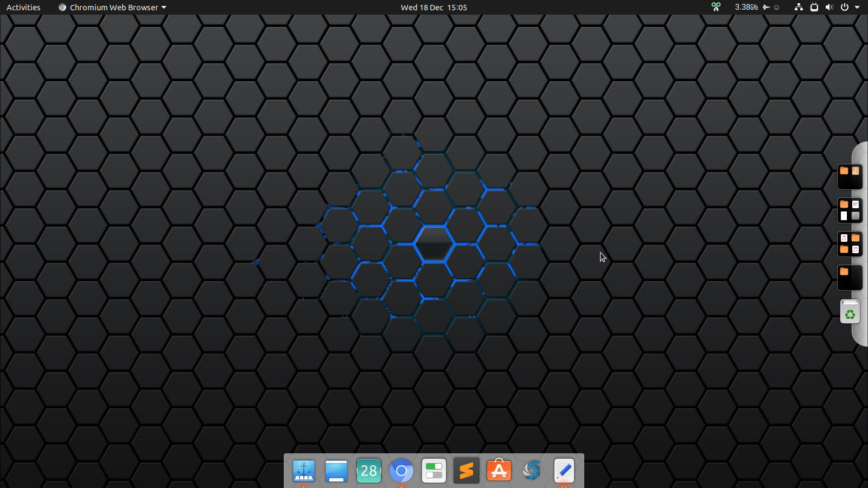
Task: Open the system menu via the top-right arrow
Action: (857, 7)
